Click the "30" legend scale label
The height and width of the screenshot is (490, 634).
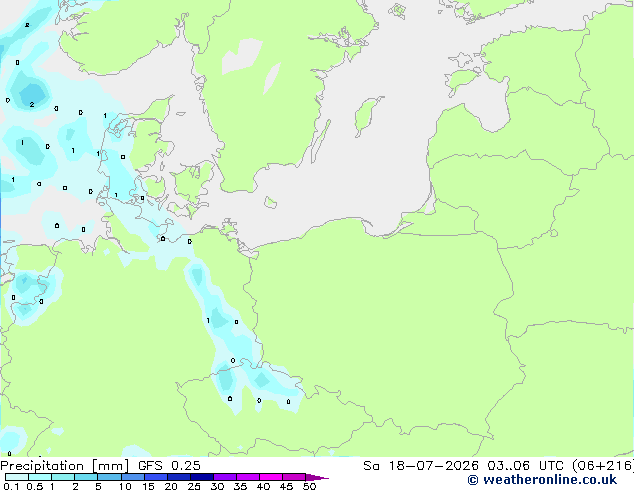(x=217, y=486)
